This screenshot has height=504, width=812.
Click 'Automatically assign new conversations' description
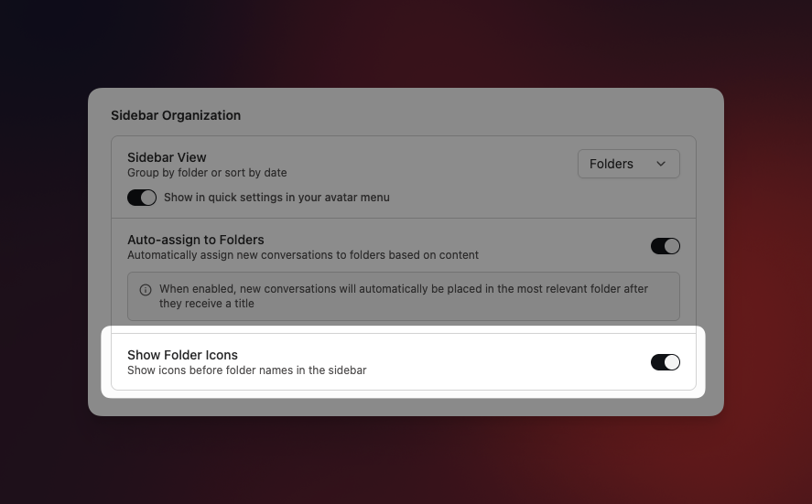(x=303, y=255)
